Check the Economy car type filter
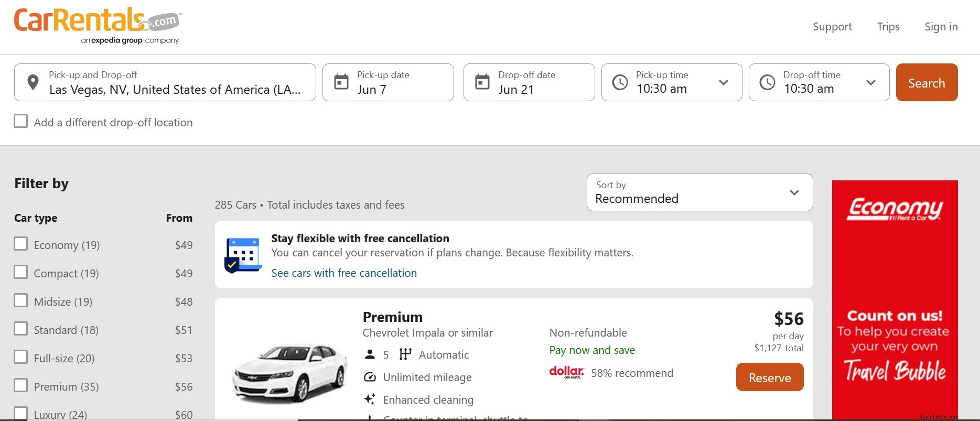 coord(21,244)
